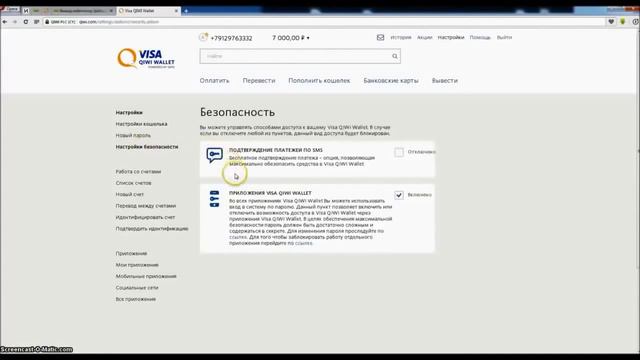Open Пополнить кошелек section
640x360 pixels.
point(319,80)
